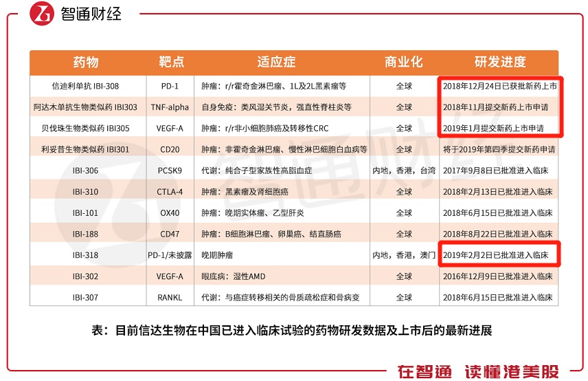Click the 2019年1月提交新药上市申请 progress cell

(x=493, y=129)
